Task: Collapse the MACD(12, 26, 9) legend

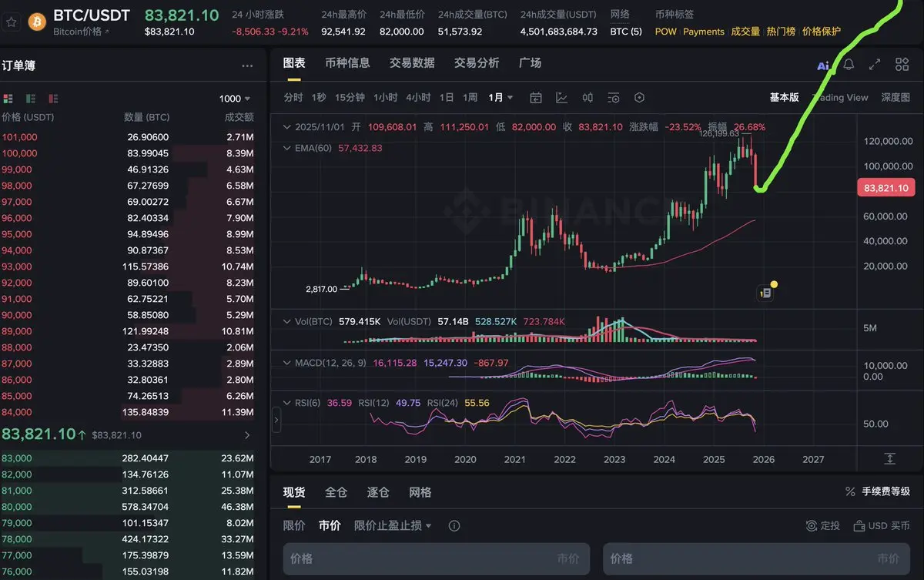Action: tap(288, 363)
